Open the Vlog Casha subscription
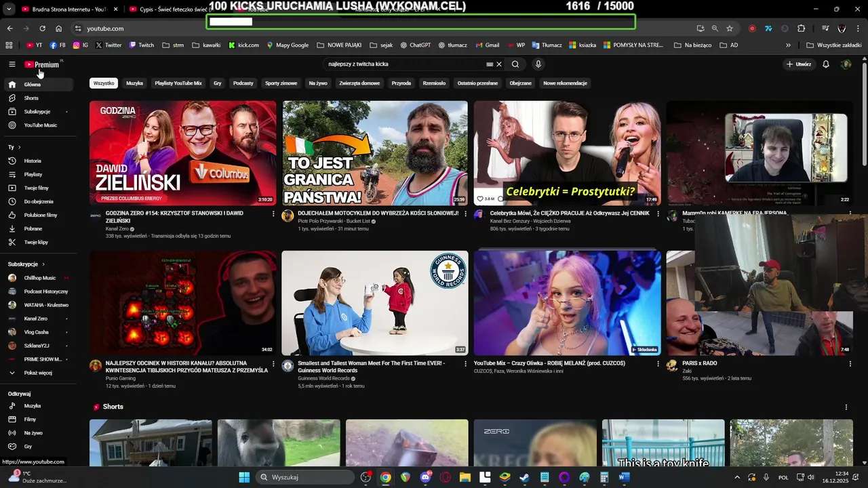Screen dimensions: 868x488 [x=38, y=332]
